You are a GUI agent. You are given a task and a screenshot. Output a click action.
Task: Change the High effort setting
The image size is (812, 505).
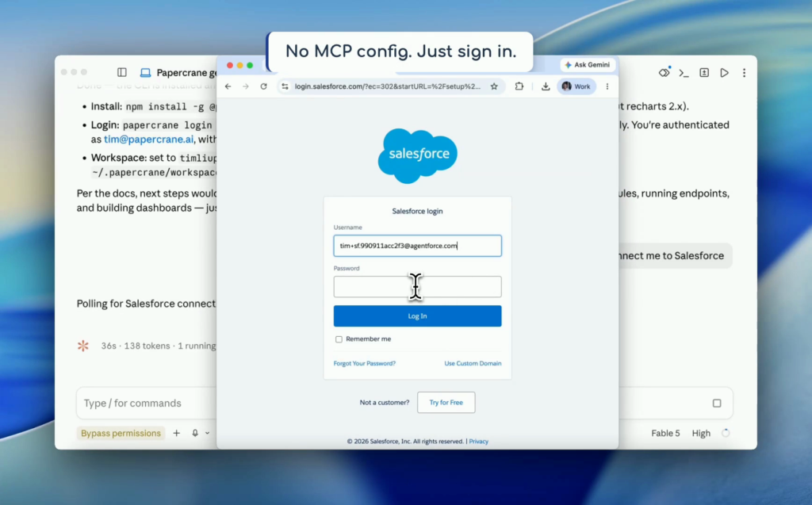(701, 433)
